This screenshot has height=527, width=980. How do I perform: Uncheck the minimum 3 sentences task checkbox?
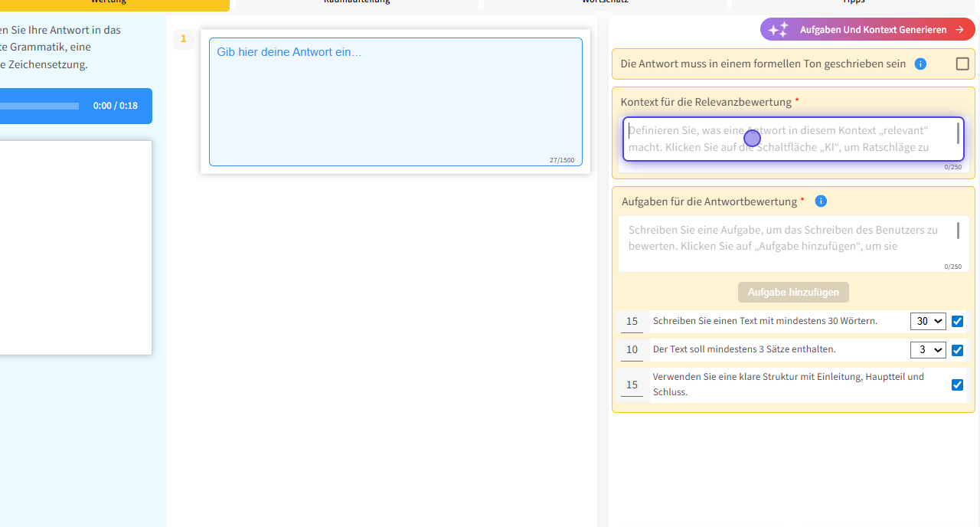coord(957,350)
